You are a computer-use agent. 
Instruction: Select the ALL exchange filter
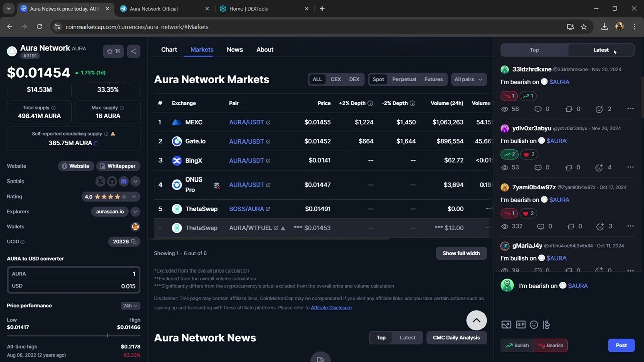(317, 79)
